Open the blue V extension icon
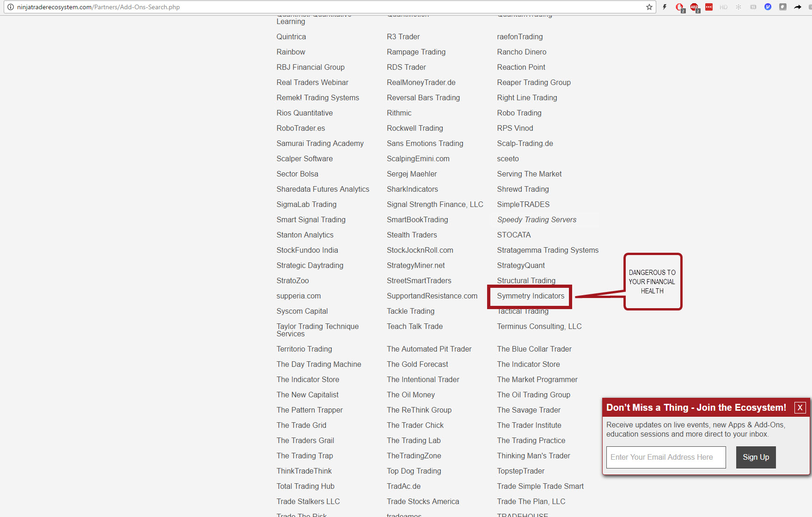The height and width of the screenshot is (517, 812). (x=768, y=7)
